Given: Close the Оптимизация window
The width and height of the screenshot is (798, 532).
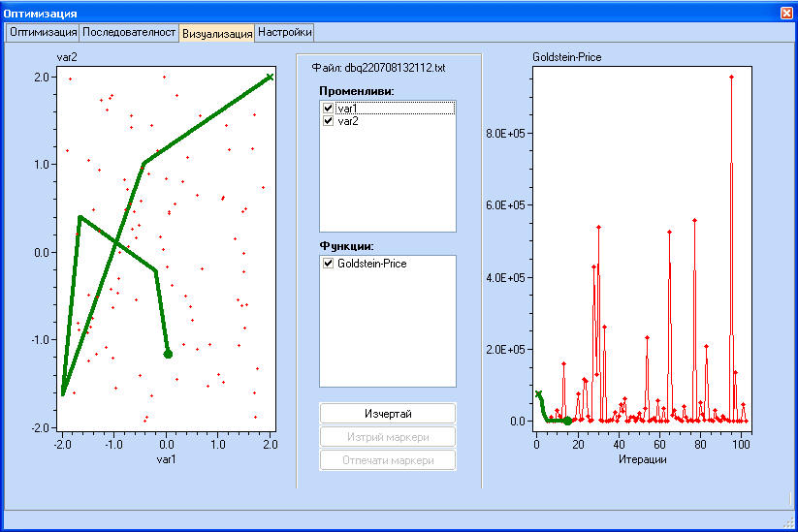Looking at the screenshot, I should 785,13.
